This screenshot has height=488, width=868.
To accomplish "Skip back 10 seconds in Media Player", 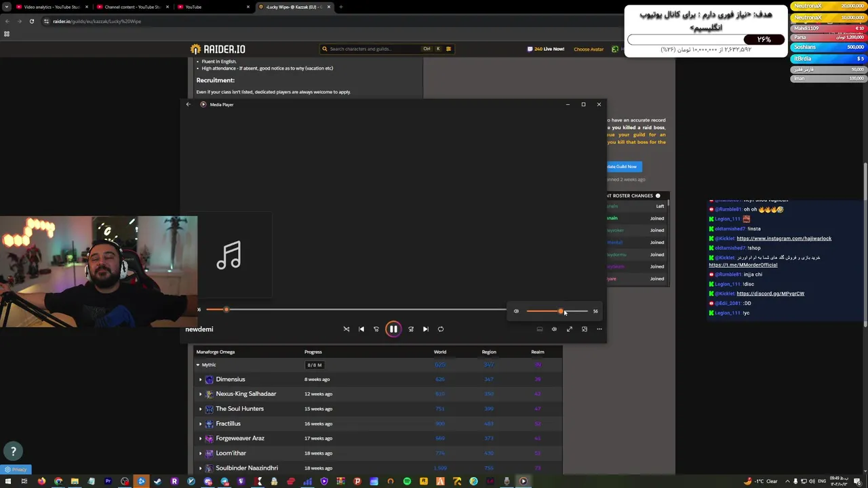I will [376, 329].
